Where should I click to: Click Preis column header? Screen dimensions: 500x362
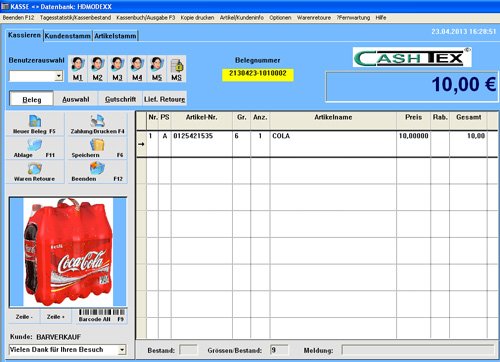point(413,120)
